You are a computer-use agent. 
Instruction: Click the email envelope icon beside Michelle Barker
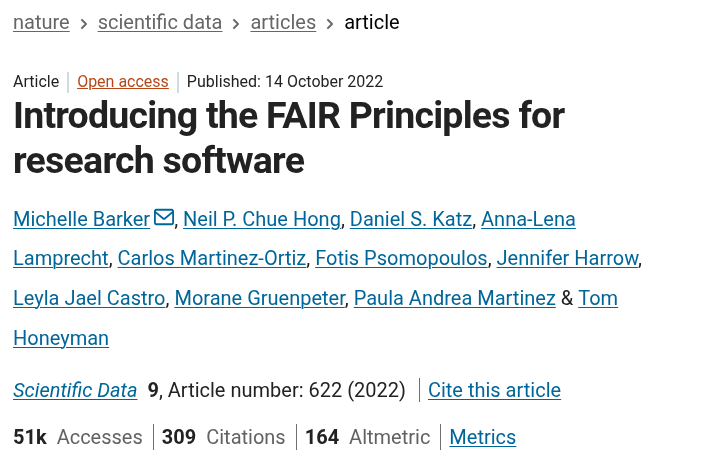coord(164,218)
